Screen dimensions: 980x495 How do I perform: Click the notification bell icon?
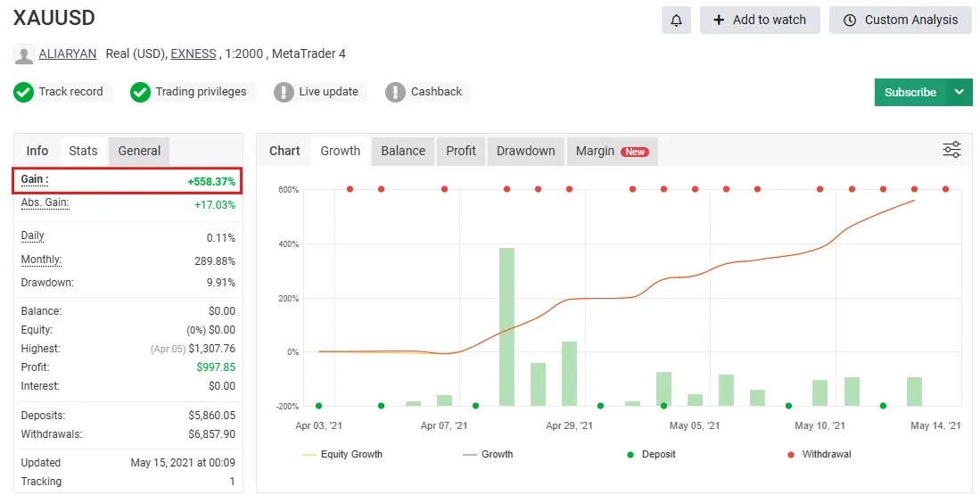click(676, 20)
